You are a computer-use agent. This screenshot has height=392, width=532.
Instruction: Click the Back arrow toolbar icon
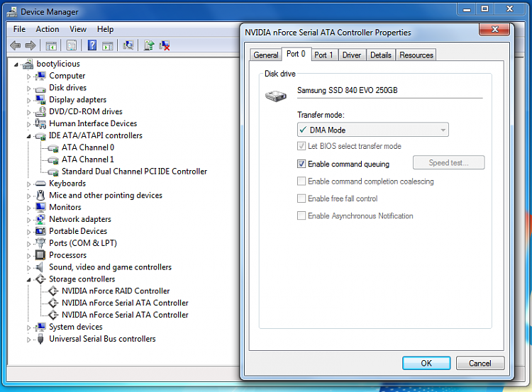(16, 45)
